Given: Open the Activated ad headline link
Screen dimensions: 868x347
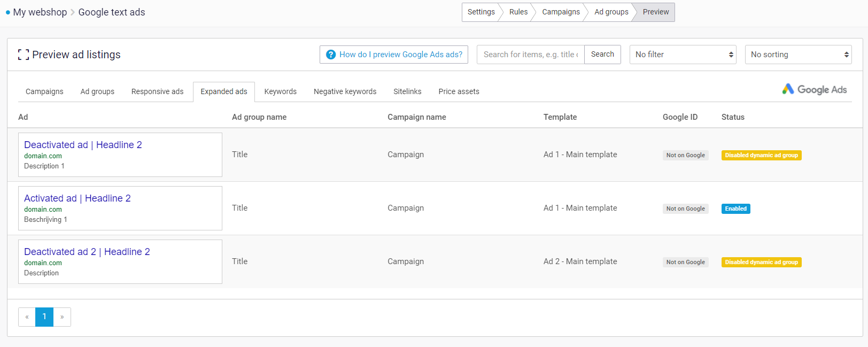Looking at the screenshot, I should tap(77, 198).
